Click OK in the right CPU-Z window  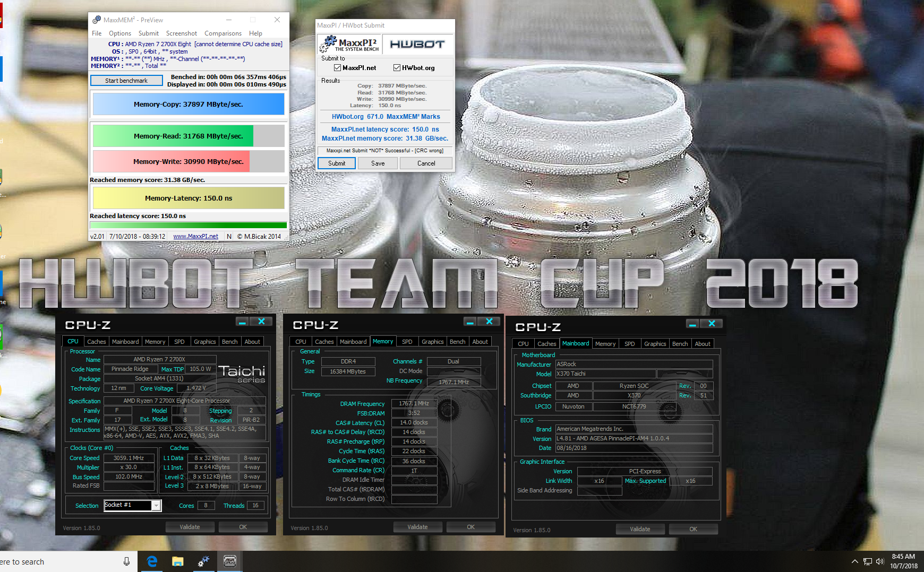tap(694, 529)
